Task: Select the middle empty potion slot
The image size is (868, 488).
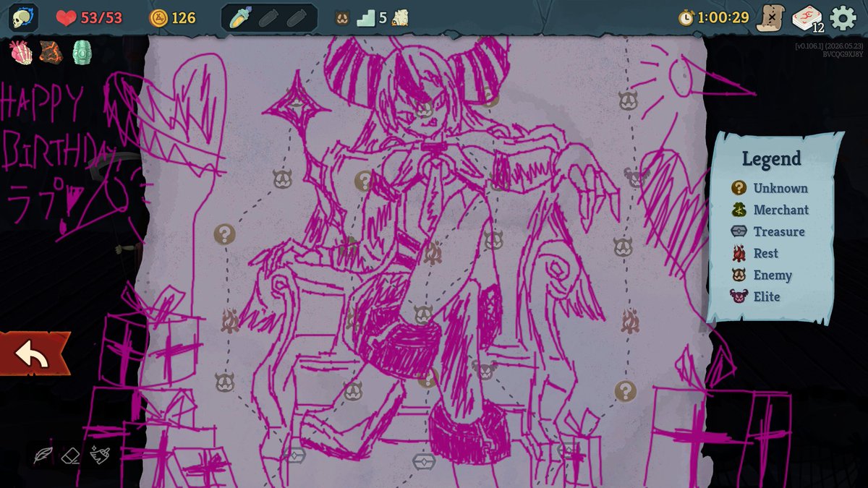Action: (267, 18)
